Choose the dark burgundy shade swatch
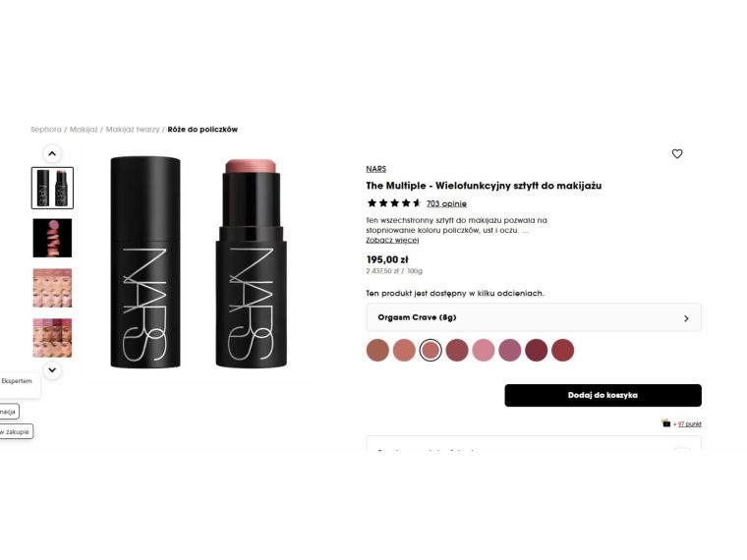Screen dimensions: 747x560 point(536,350)
